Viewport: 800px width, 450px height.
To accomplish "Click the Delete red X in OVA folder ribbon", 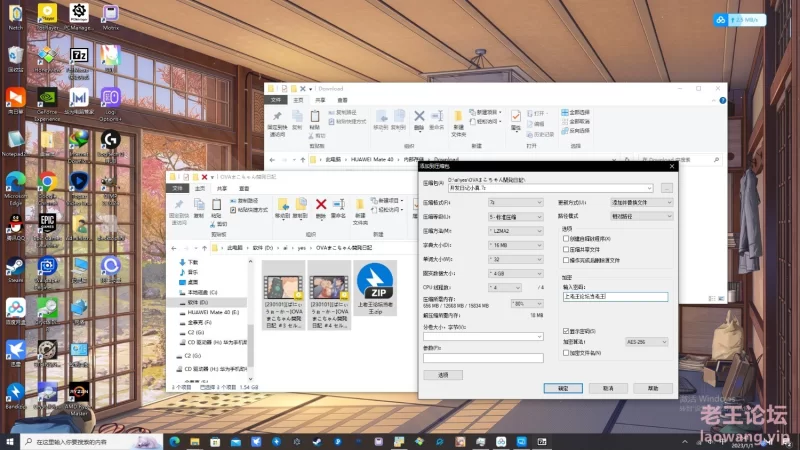I will pos(320,205).
